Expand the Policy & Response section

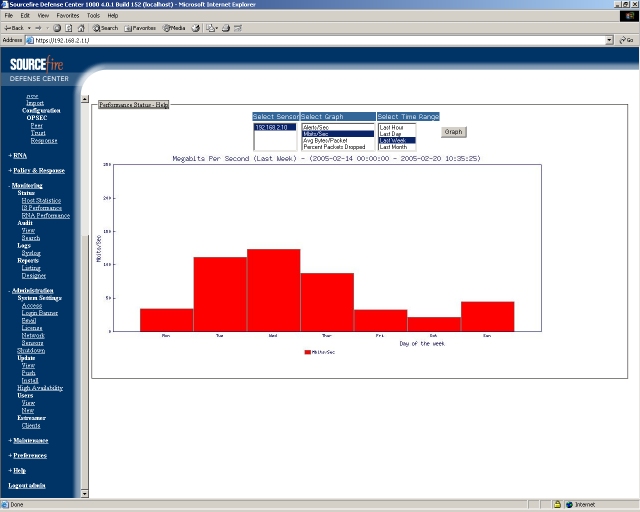pyautogui.click(x=37, y=171)
